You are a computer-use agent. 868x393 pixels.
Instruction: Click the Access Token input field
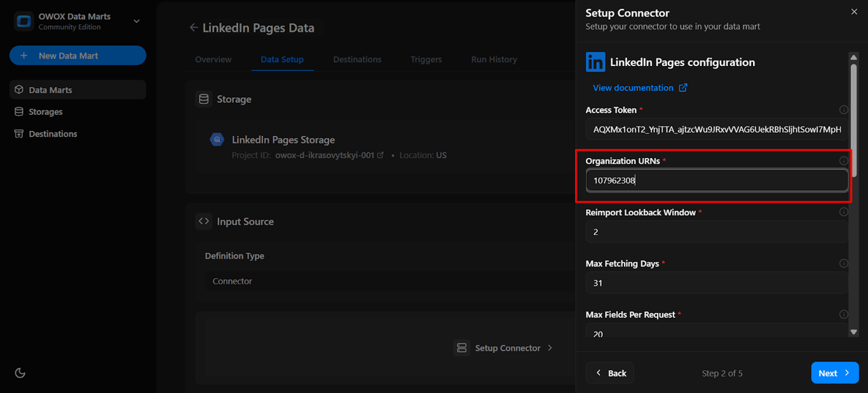pos(717,130)
